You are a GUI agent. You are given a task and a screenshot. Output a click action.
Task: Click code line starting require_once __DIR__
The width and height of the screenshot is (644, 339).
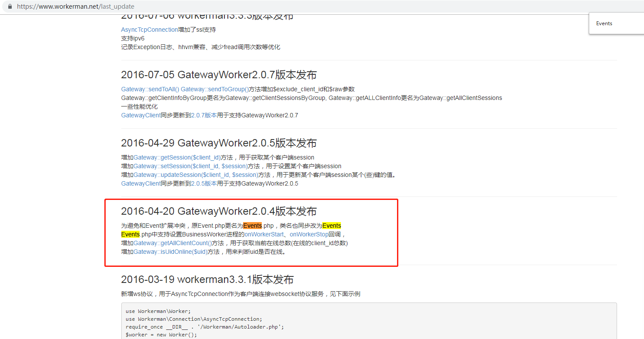coord(204,327)
